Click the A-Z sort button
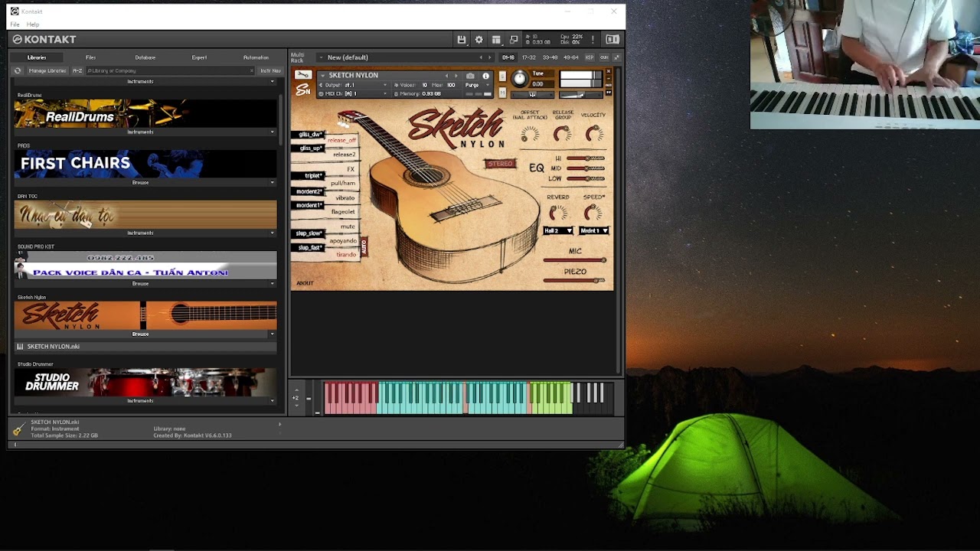 pos(77,70)
